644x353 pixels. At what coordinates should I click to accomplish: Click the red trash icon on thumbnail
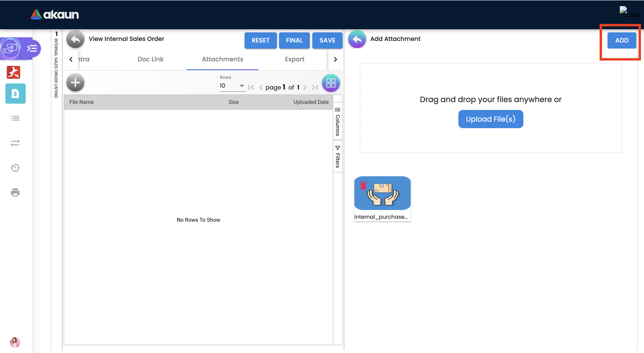click(x=363, y=185)
